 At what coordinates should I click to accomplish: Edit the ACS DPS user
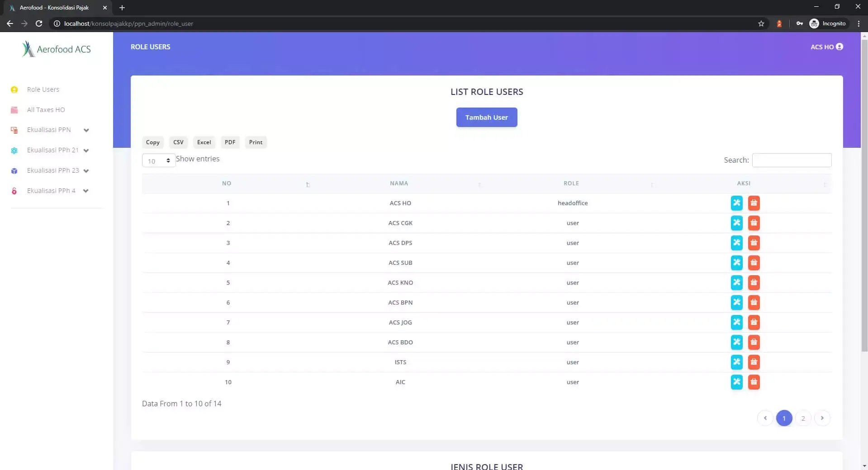click(x=736, y=243)
